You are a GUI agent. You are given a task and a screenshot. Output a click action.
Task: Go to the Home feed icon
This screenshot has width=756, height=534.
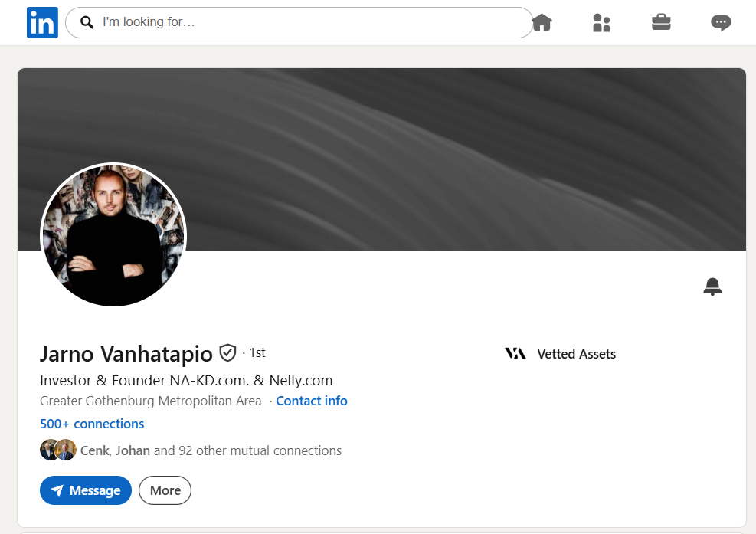tap(542, 22)
